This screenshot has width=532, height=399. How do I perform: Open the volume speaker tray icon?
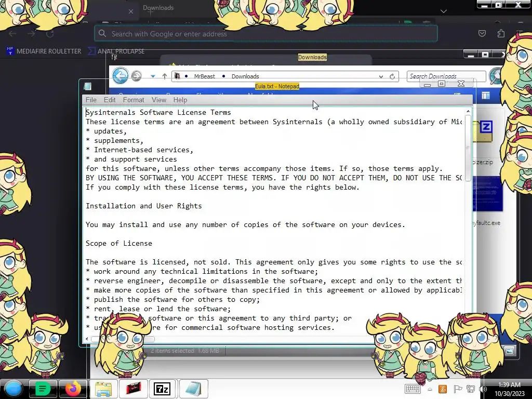[483, 389]
